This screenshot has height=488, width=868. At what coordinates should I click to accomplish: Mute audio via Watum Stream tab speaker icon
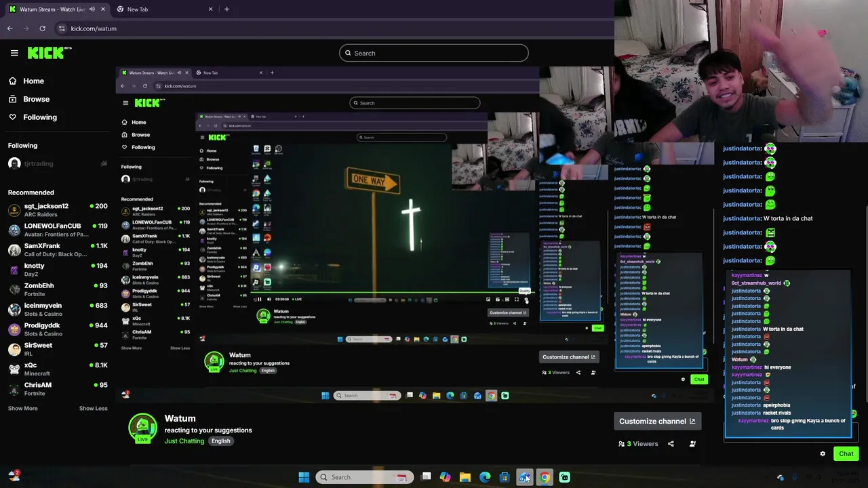[92, 9]
